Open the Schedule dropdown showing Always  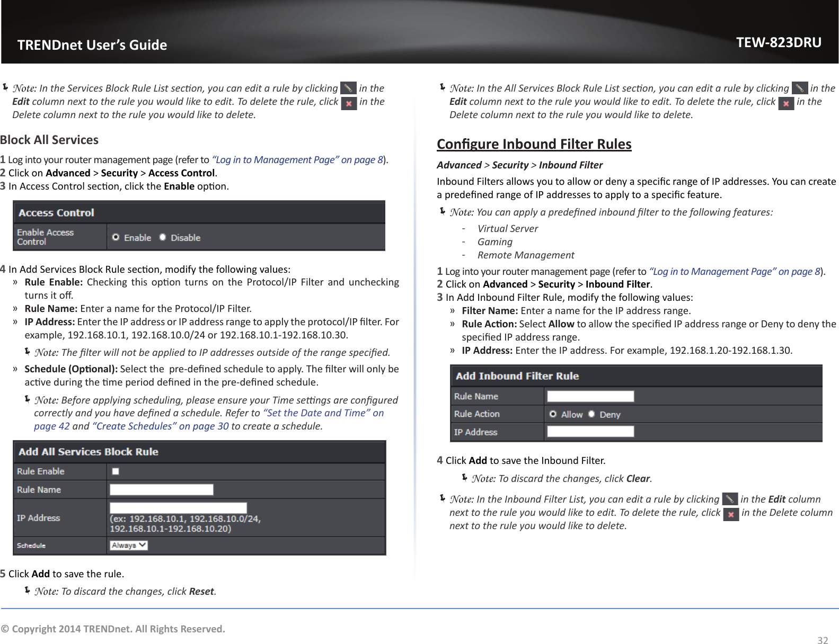point(129,545)
